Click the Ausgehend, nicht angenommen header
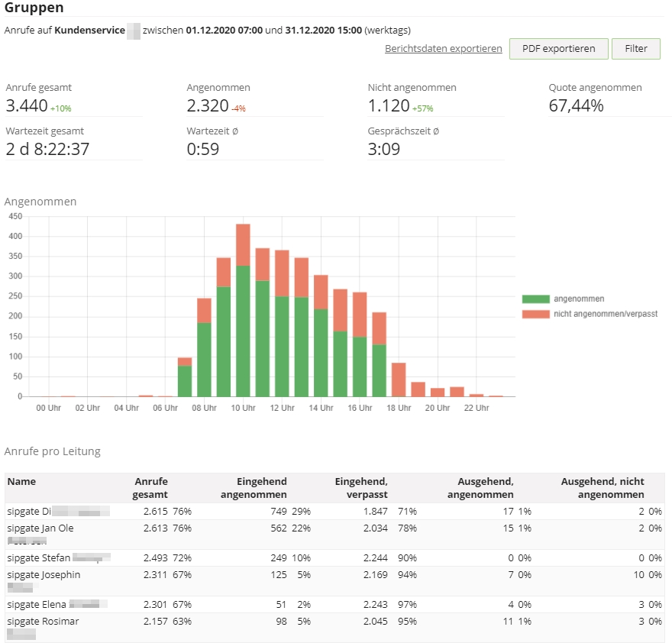This screenshot has height=643, width=672. click(x=603, y=488)
